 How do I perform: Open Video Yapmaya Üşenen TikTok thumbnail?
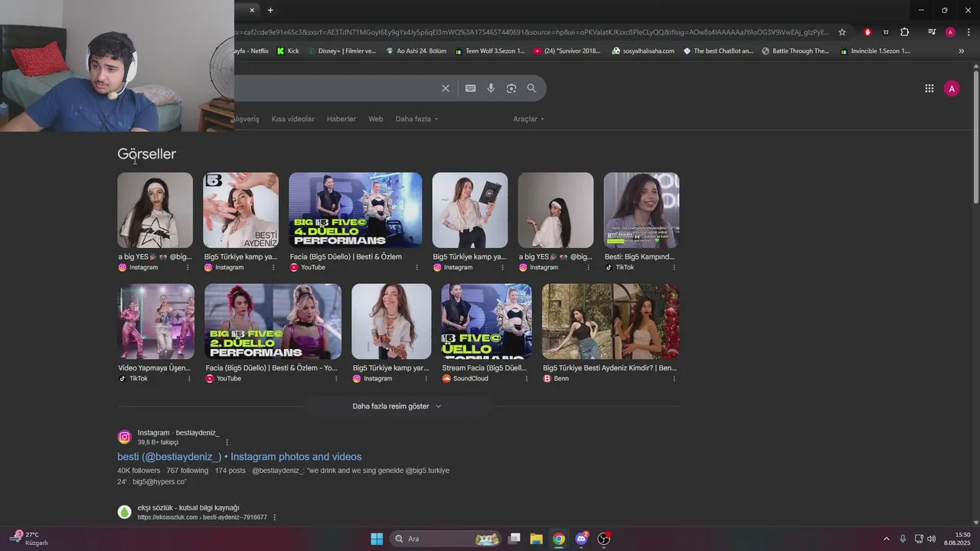[x=155, y=321]
